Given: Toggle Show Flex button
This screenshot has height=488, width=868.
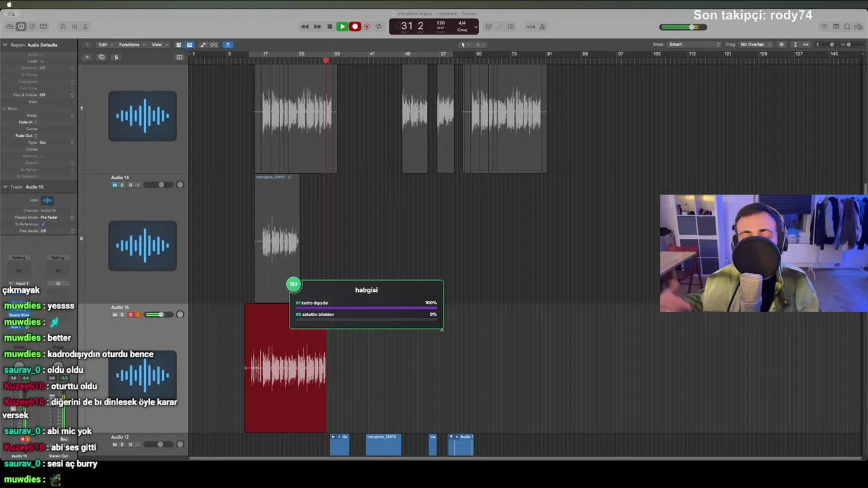Looking at the screenshot, I should tap(214, 45).
